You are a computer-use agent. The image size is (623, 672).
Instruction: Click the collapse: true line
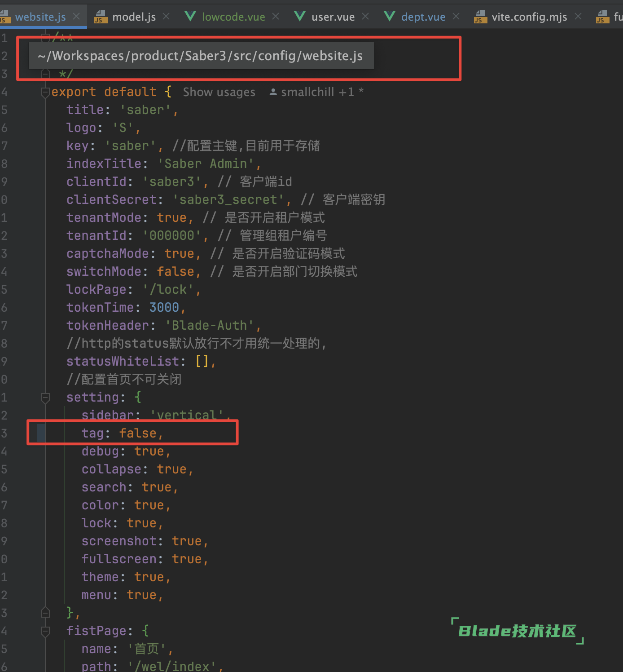(x=137, y=469)
